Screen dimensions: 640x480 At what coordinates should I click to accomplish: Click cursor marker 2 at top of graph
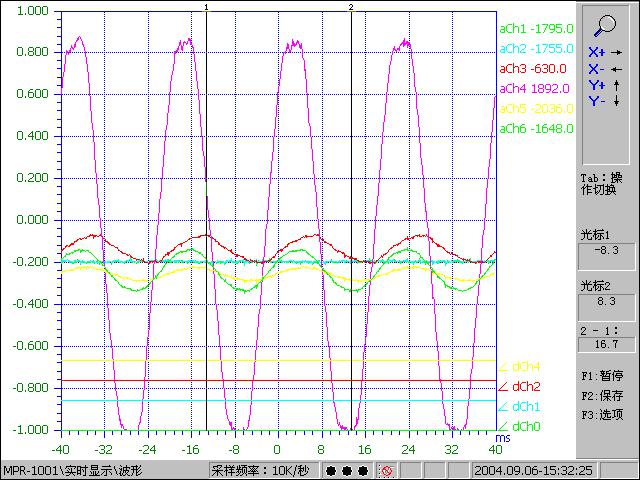(351, 7)
